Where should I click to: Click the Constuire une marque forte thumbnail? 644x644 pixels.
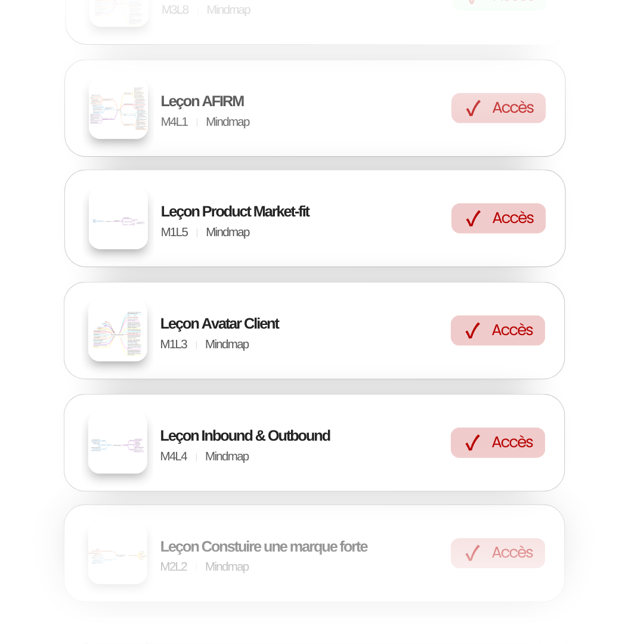pos(117,555)
